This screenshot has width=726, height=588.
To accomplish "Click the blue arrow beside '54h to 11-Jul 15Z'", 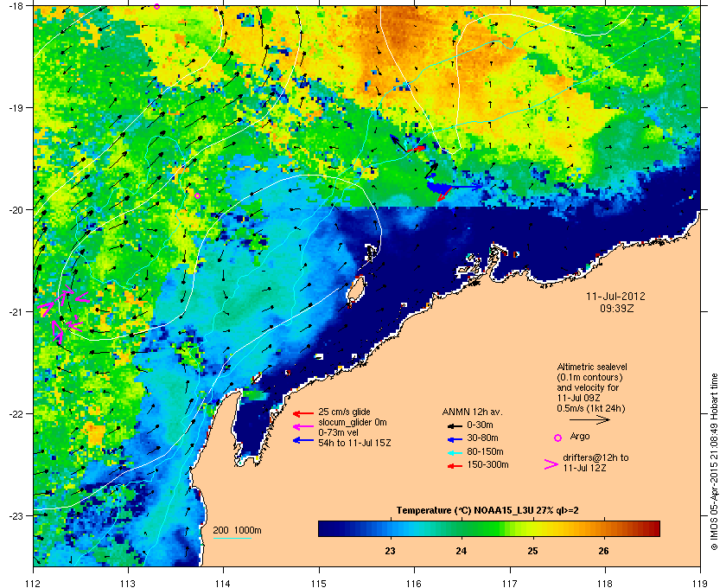I will coord(303,440).
